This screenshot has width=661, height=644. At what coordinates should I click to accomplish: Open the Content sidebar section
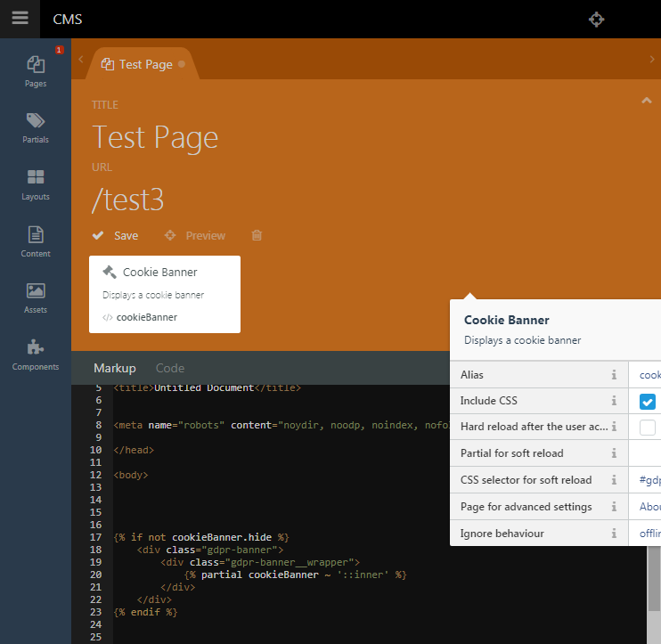click(36, 242)
